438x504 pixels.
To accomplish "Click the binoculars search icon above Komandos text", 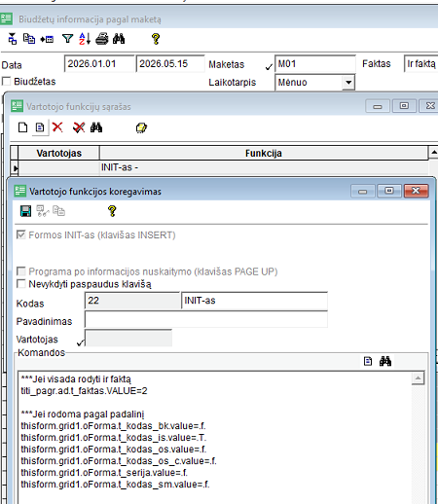I will coord(385,361).
